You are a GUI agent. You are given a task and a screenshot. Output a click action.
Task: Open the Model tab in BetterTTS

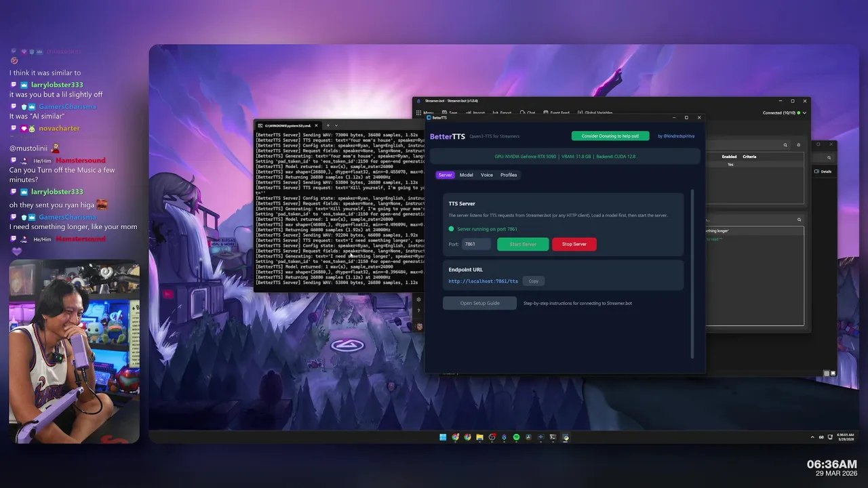[467, 175]
